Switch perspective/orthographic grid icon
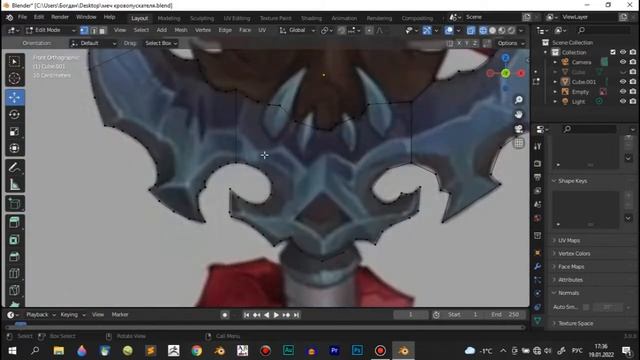 point(519,143)
